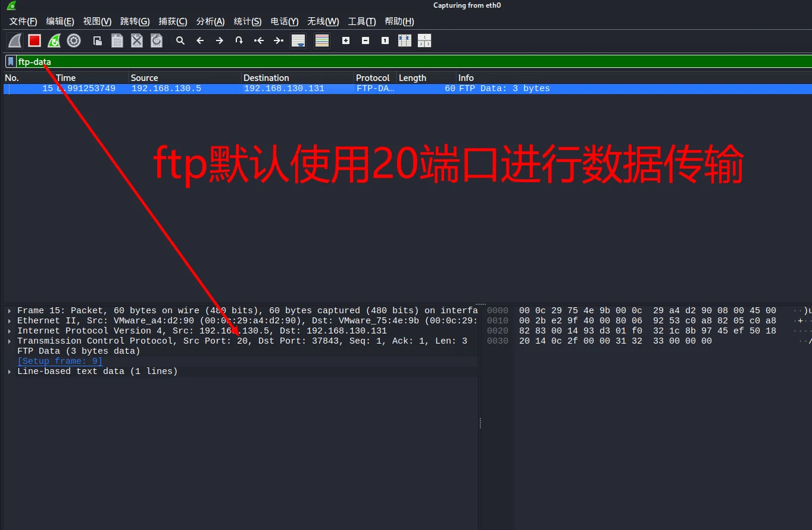Image resolution: width=812 pixels, height=530 pixels.
Task: Open a capture file from toolbar
Action: pyautogui.click(x=98, y=40)
